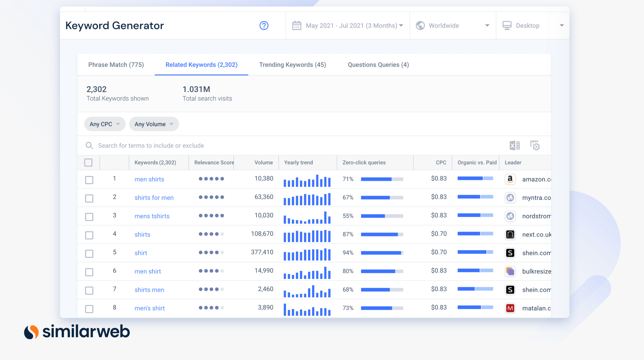This screenshot has height=360, width=644.
Task: Click organic vs paid bar for shirts men
Action: coord(475,289)
